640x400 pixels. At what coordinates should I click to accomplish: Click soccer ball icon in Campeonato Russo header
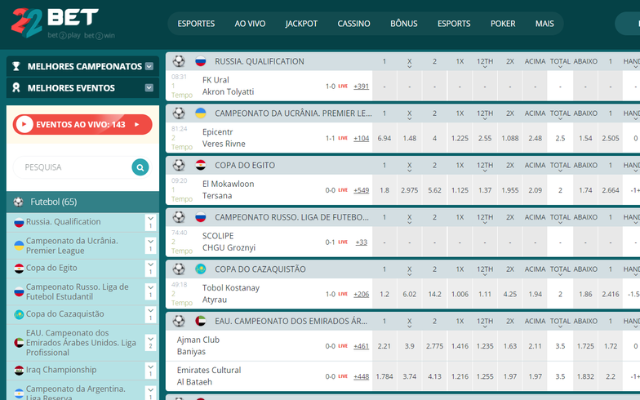coord(178,217)
